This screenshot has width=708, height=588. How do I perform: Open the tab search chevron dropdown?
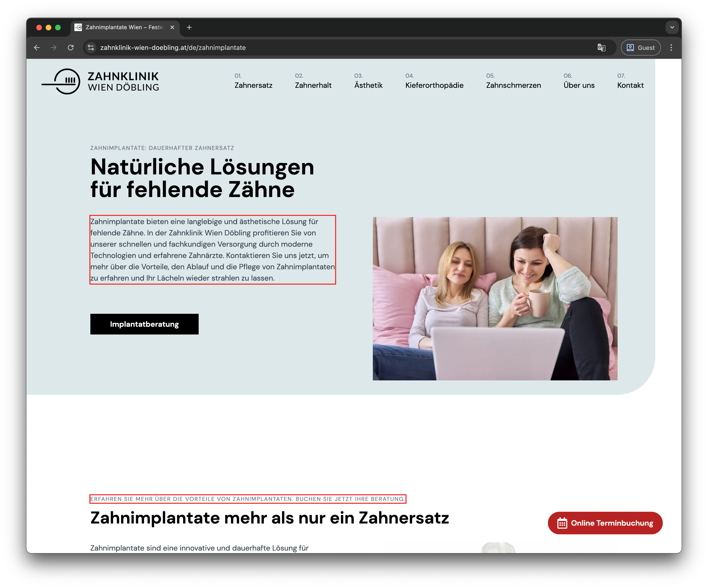pos(672,27)
